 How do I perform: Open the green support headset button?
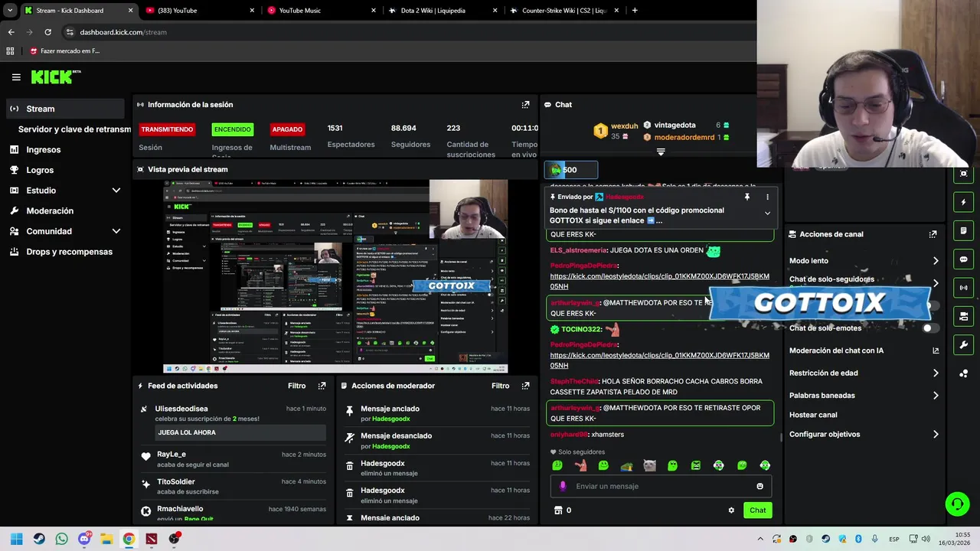click(x=957, y=504)
